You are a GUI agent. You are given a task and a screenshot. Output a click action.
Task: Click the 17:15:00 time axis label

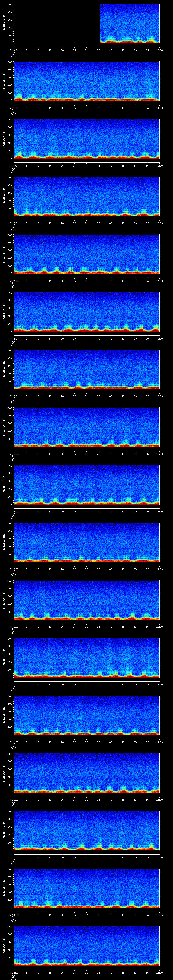pos(13,396)
